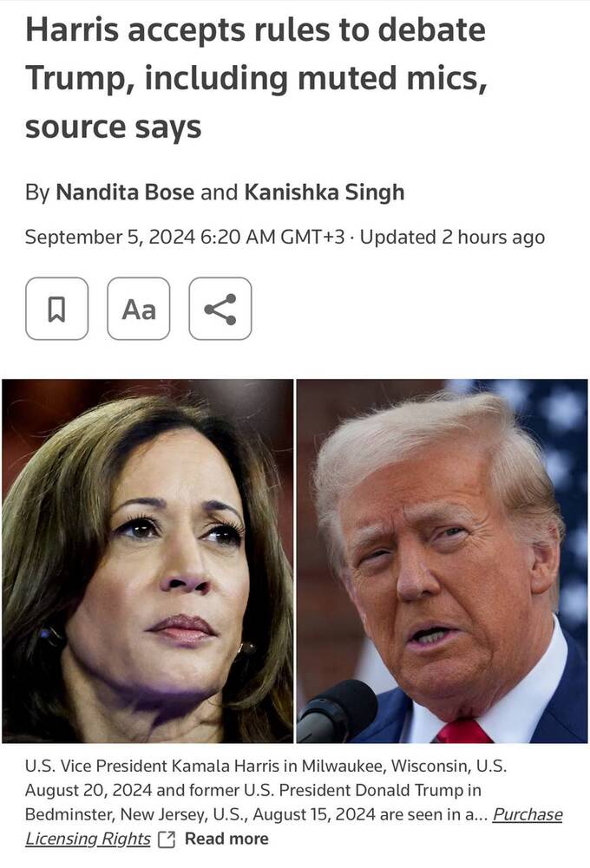Screen dimensions: 590x868
Task: Open the Donald Trump photo
Action: pyautogui.click(x=442, y=561)
